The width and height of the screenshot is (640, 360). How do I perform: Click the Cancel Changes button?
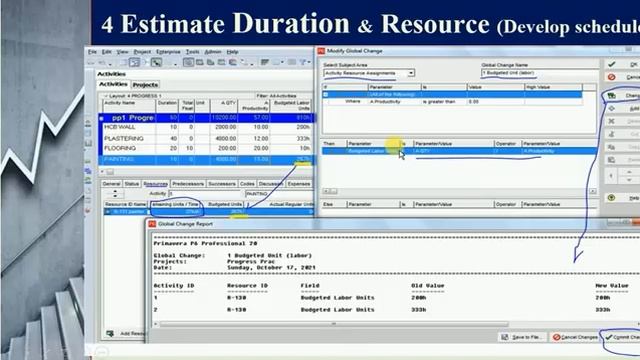(575, 337)
